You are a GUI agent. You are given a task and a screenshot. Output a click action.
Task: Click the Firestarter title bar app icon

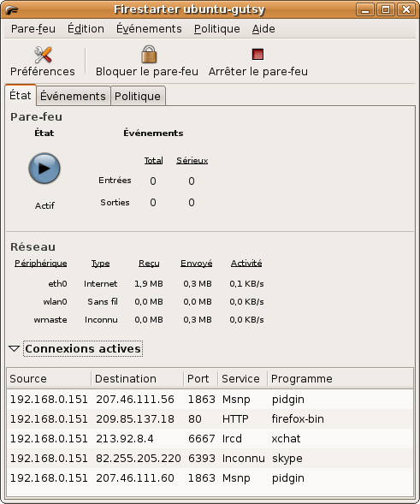point(12,10)
